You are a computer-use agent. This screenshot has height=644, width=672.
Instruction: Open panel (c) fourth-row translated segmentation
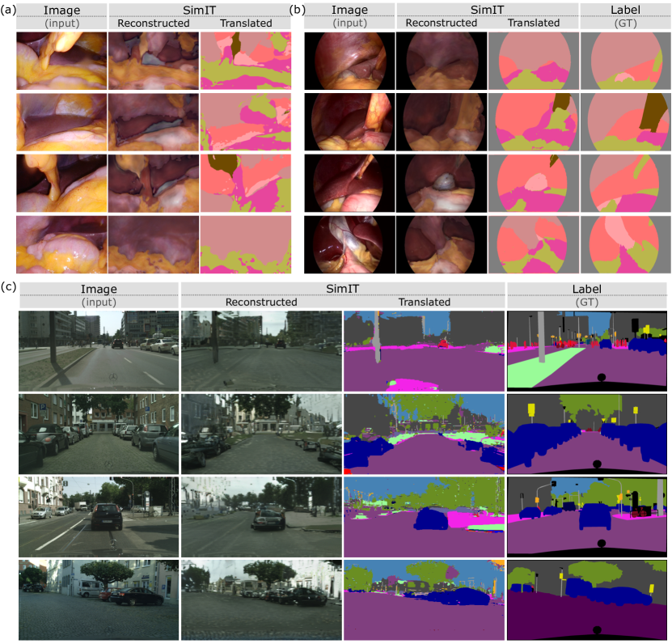tap(425, 600)
